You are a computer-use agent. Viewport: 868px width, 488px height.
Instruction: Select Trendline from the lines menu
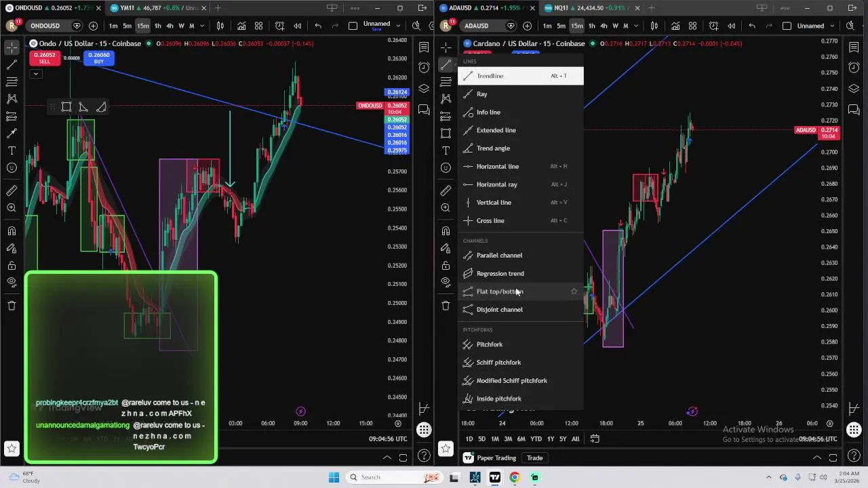coord(520,76)
